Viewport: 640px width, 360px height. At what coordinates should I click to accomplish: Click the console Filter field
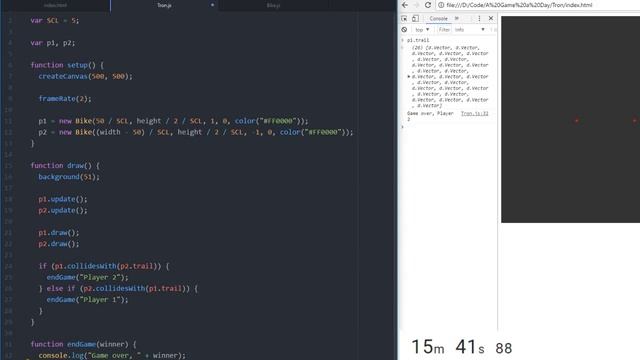coord(444,30)
